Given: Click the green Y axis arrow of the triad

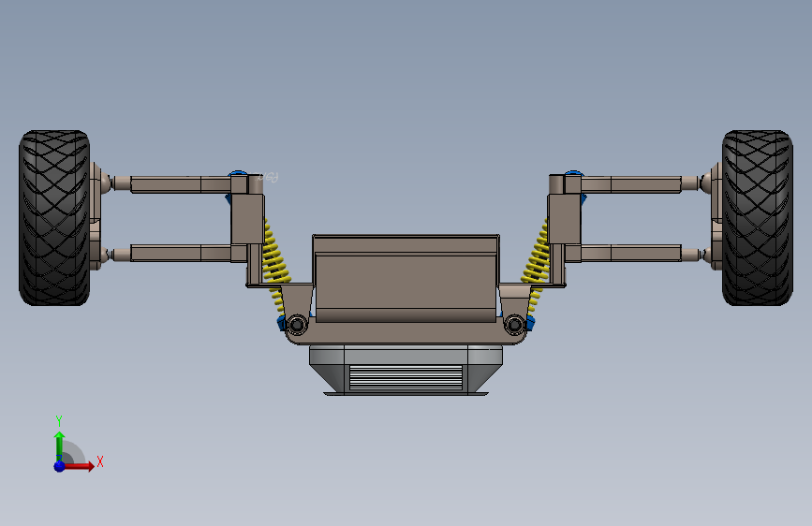Looking at the screenshot, I should coord(60,445).
